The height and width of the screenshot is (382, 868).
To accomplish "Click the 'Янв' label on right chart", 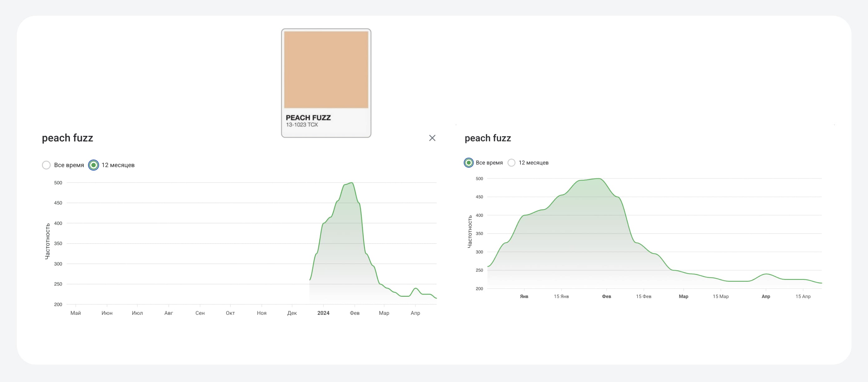I will pos(524,296).
